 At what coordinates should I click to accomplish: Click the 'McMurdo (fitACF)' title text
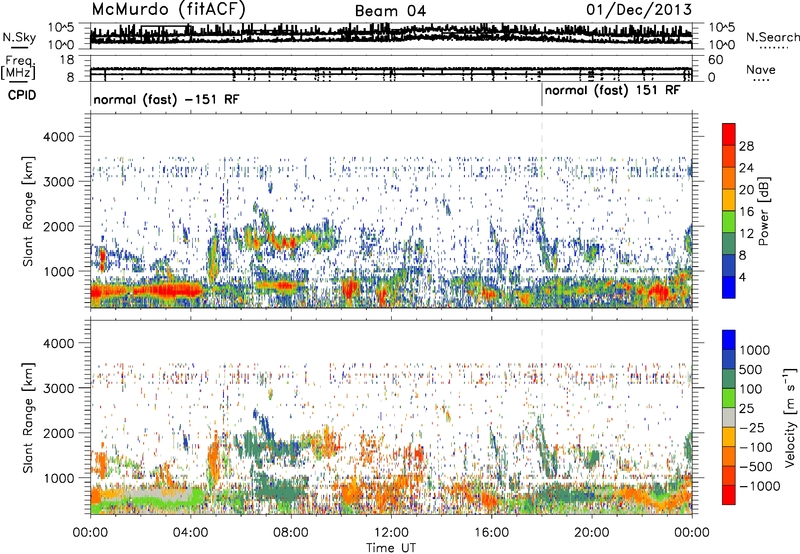click(x=168, y=10)
